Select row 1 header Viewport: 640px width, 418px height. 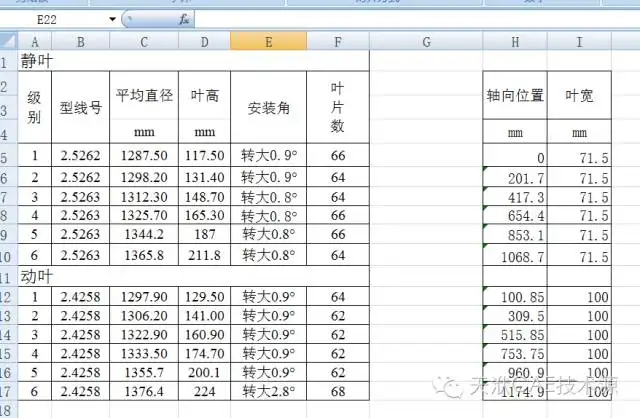9,62
